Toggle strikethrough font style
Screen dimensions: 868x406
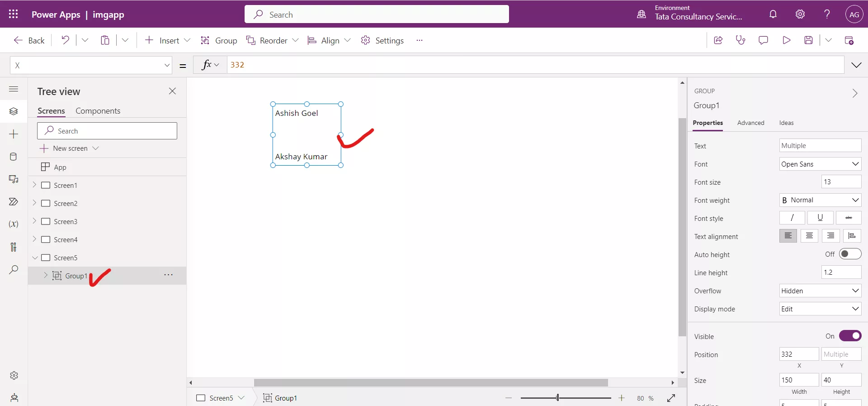point(849,218)
